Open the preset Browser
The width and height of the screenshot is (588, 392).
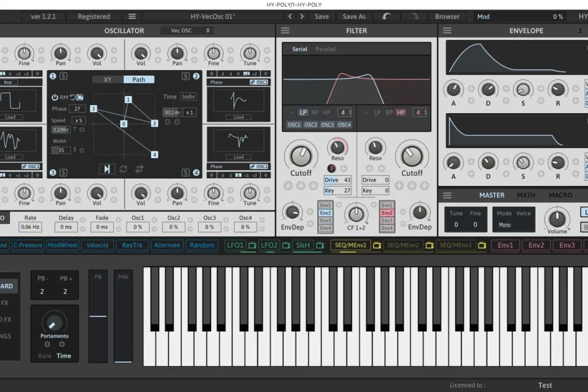click(447, 16)
